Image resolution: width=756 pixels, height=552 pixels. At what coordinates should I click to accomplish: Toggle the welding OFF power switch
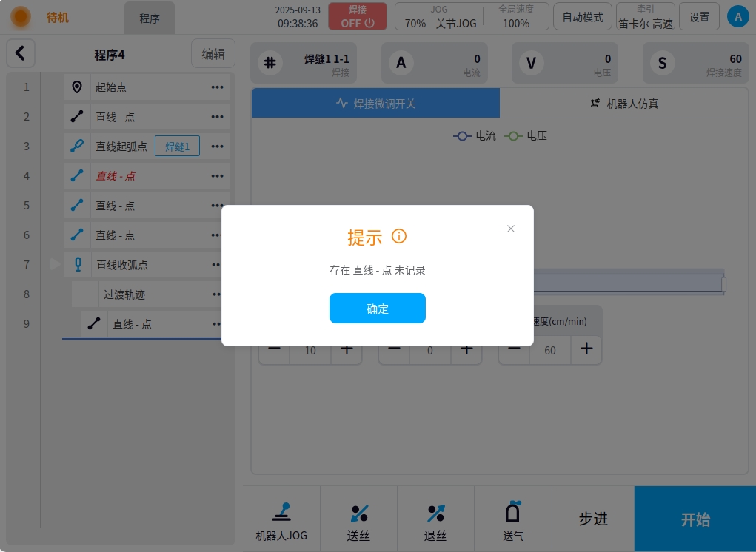[x=358, y=16]
